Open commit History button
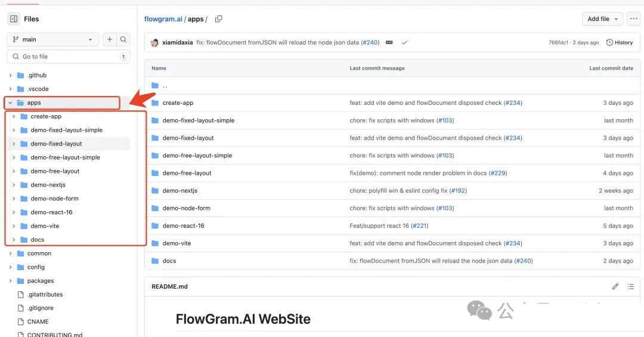The image size is (644, 337). click(x=620, y=42)
